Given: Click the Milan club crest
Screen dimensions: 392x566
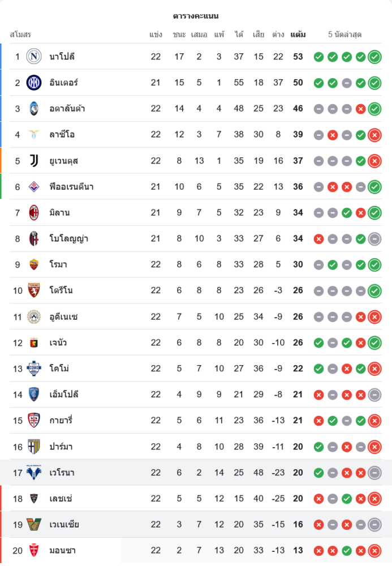Looking at the screenshot, I should click(x=34, y=213).
